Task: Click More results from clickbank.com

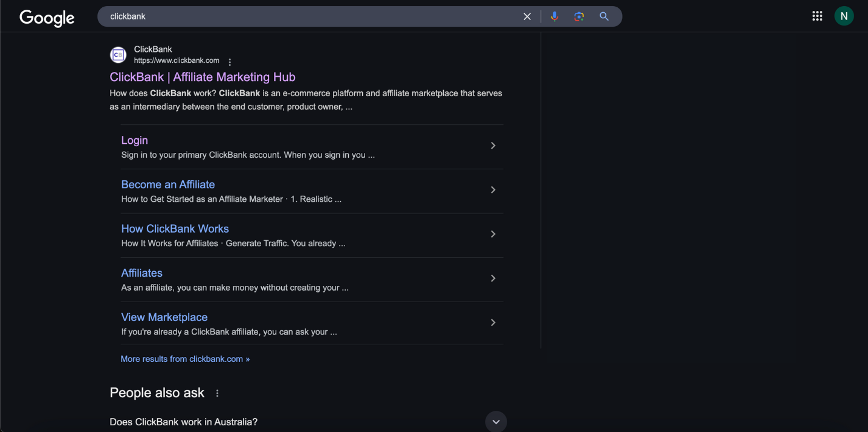Action: (x=185, y=359)
